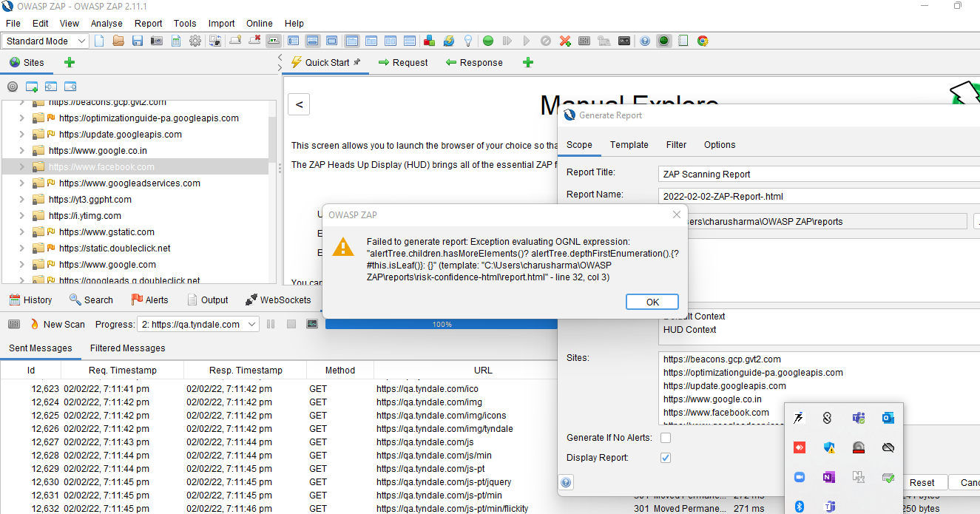
Task: Dismiss the OGNL error with OK
Action: (652, 302)
